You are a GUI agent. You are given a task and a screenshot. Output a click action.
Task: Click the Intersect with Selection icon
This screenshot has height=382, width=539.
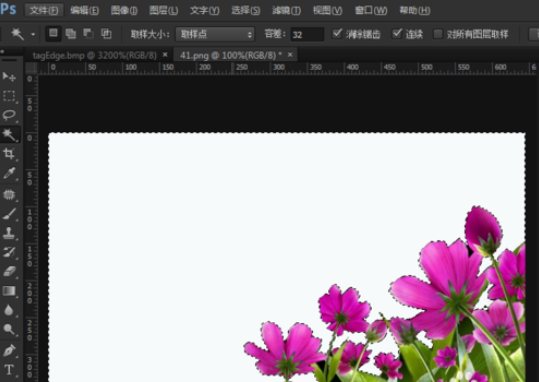(x=106, y=34)
